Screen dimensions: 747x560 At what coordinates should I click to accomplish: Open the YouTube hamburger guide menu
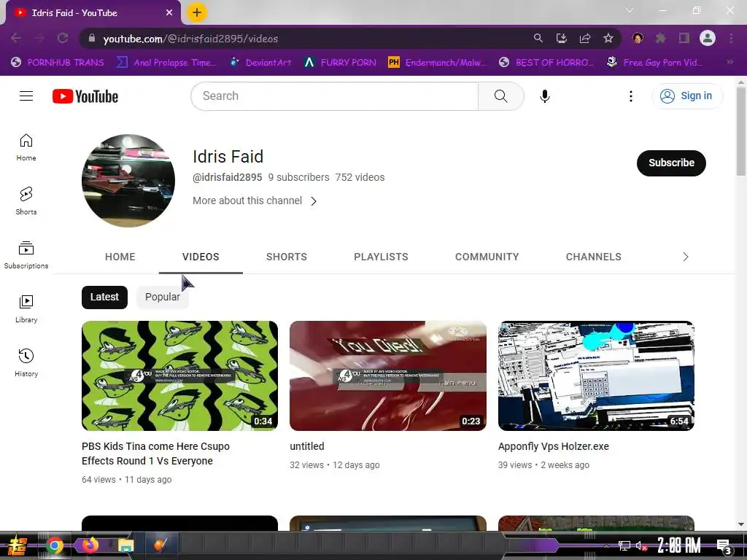click(x=26, y=96)
